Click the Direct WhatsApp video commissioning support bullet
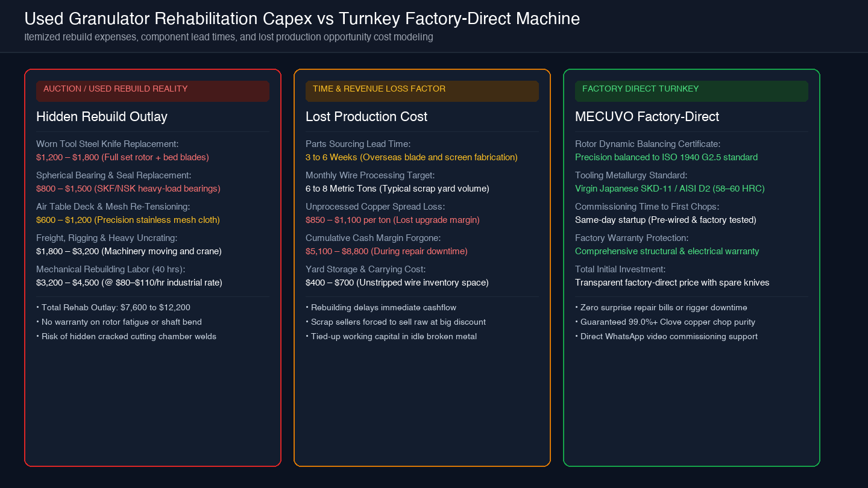868x488 pixels. [x=666, y=336]
